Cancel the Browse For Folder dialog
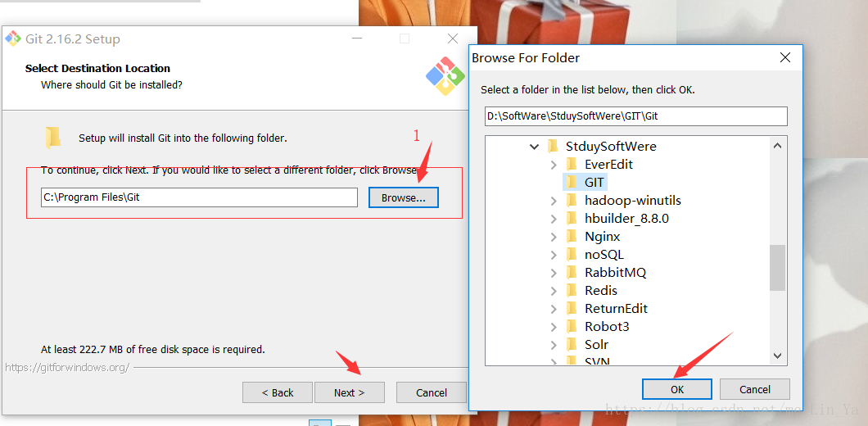 click(754, 389)
